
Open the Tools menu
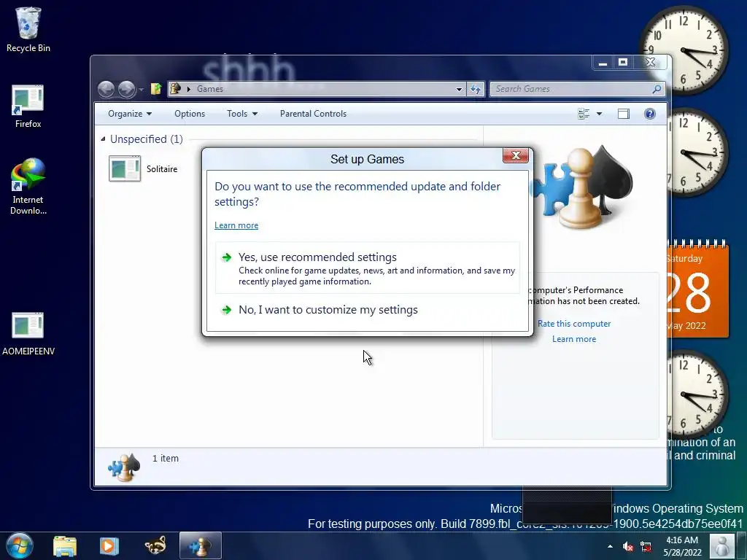(242, 114)
